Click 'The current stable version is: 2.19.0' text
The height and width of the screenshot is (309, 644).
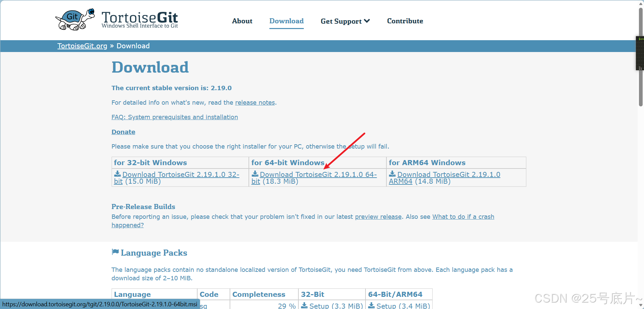click(x=172, y=88)
